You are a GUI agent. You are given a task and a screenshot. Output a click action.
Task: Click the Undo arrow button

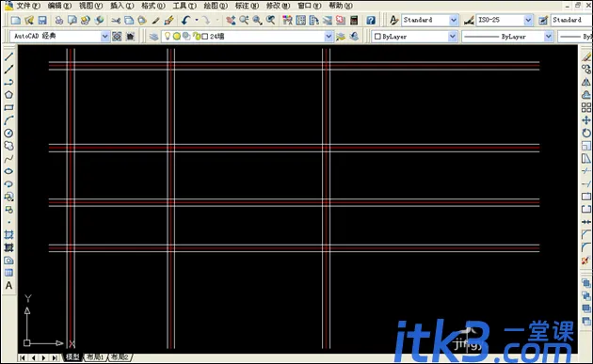pos(185,20)
